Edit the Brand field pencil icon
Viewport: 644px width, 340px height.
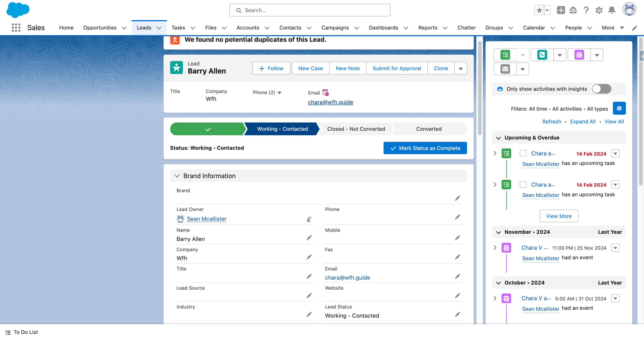point(457,198)
